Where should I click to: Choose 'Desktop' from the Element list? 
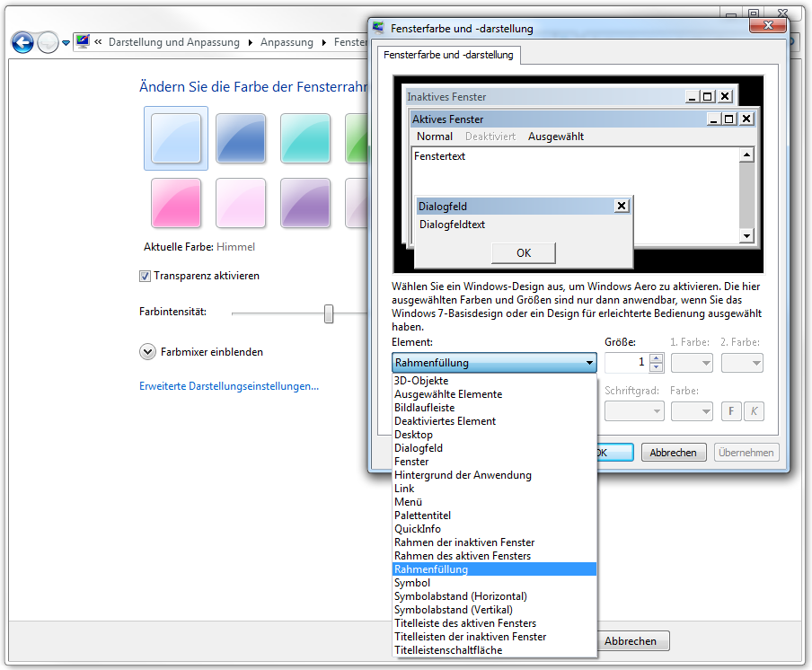coord(495,435)
